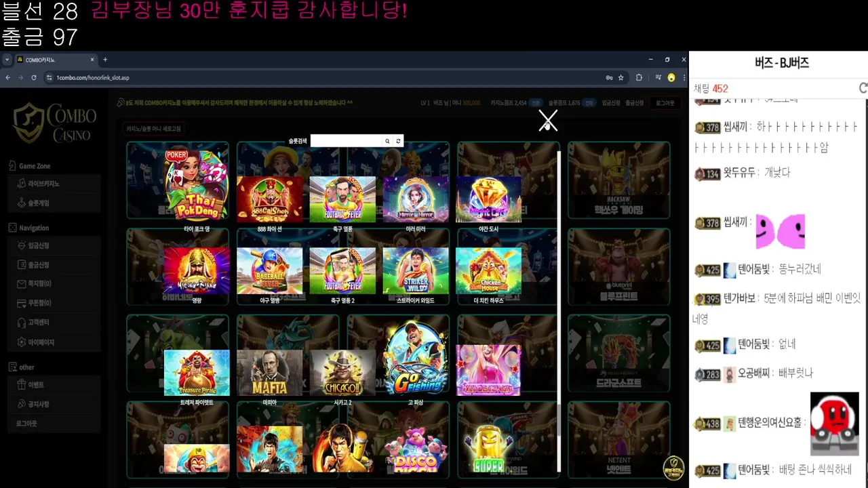
Task: Open the Thai Pok Deng game
Action: point(197,186)
